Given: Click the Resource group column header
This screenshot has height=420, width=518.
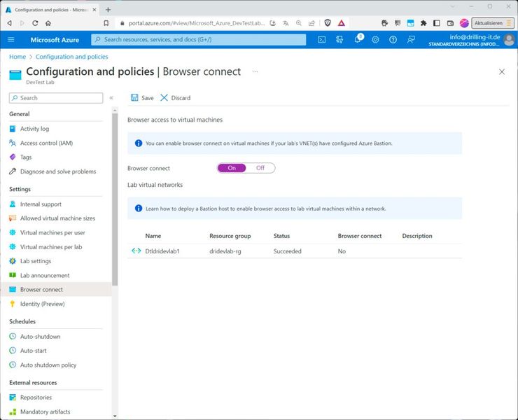Looking at the screenshot, I should (230, 236).
